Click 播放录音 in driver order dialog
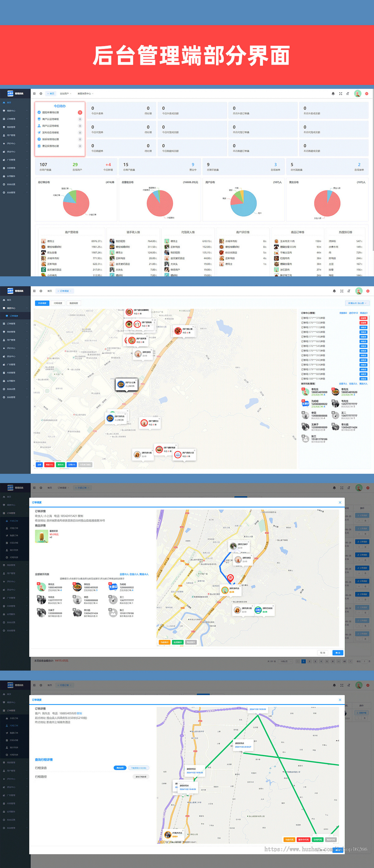 tap(120, 768)
